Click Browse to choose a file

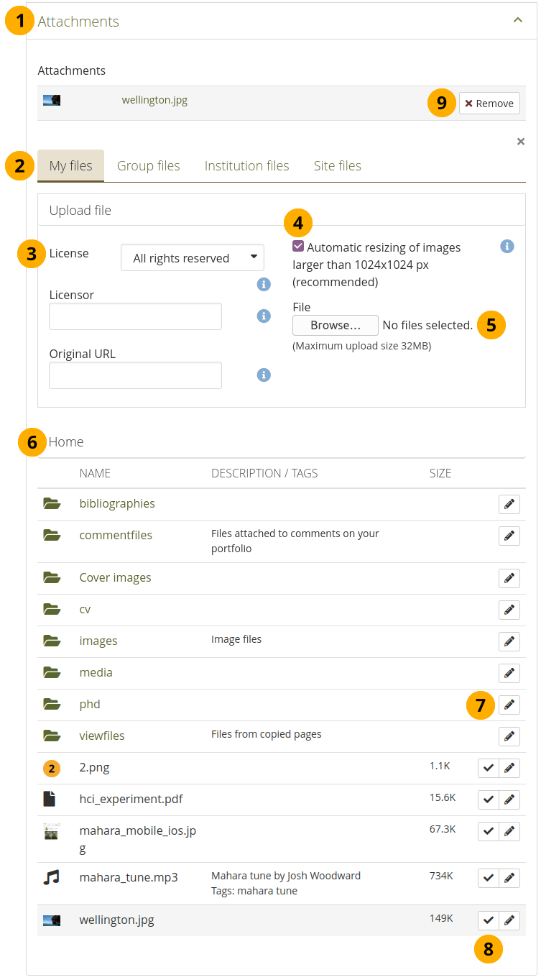click(335, 326)
